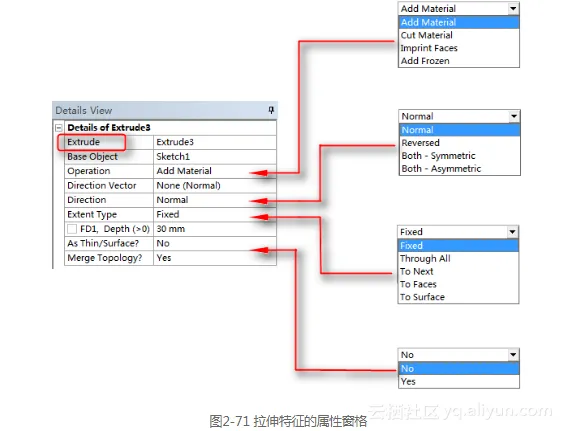Open the No/Yes dropdown arrow
Image resolution: width=563 pixels, height=431 pixels.
(513, 355)
